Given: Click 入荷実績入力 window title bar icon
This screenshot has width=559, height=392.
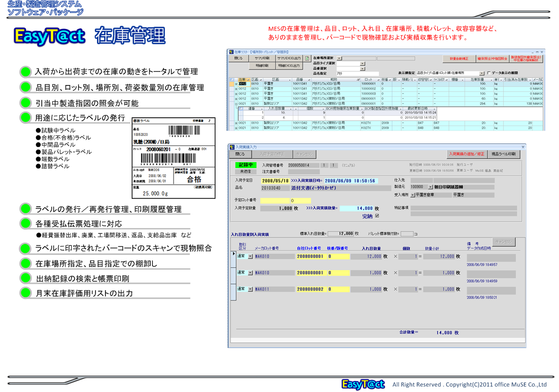Looking at the screenshot, I should click(x=232, y=147).
